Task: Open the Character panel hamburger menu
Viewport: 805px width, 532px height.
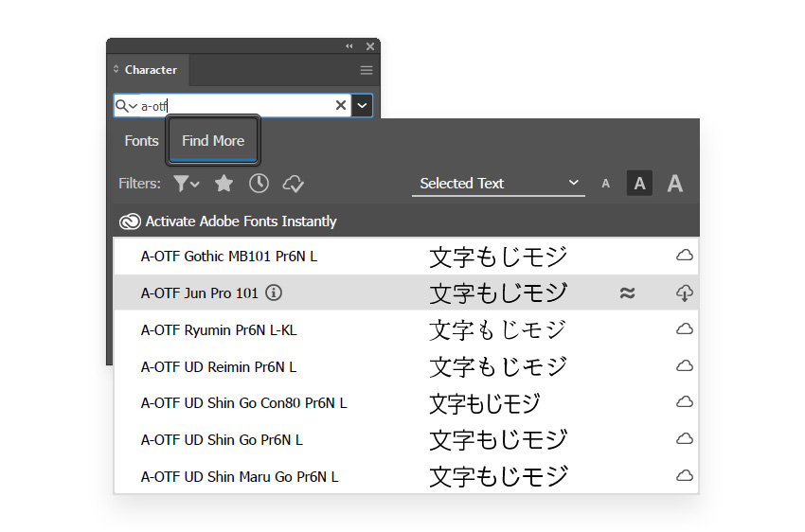Action: pyautogui.click(x=367, y=70)
